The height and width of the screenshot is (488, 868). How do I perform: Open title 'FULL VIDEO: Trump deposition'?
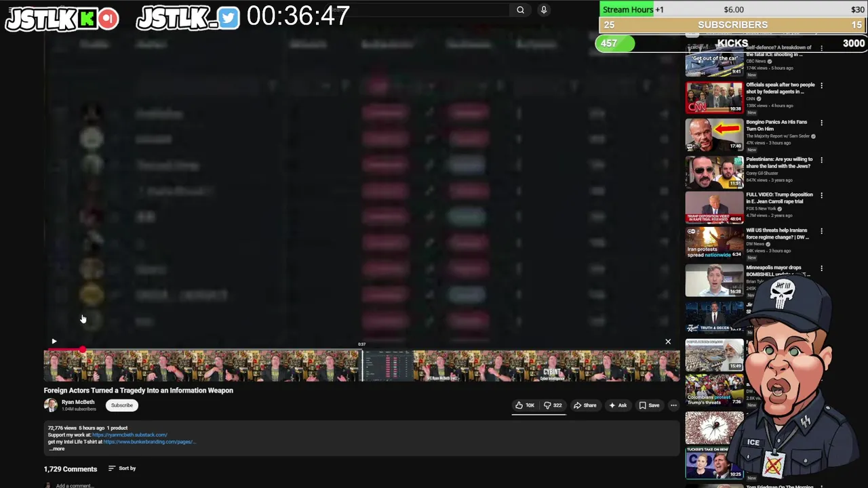pos(779,198)
